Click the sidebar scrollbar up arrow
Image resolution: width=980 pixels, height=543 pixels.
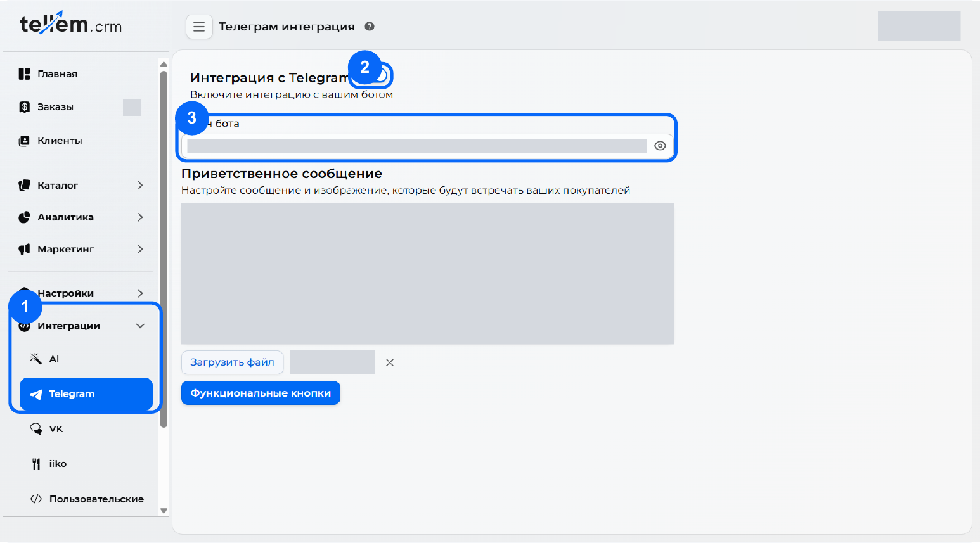164,64
